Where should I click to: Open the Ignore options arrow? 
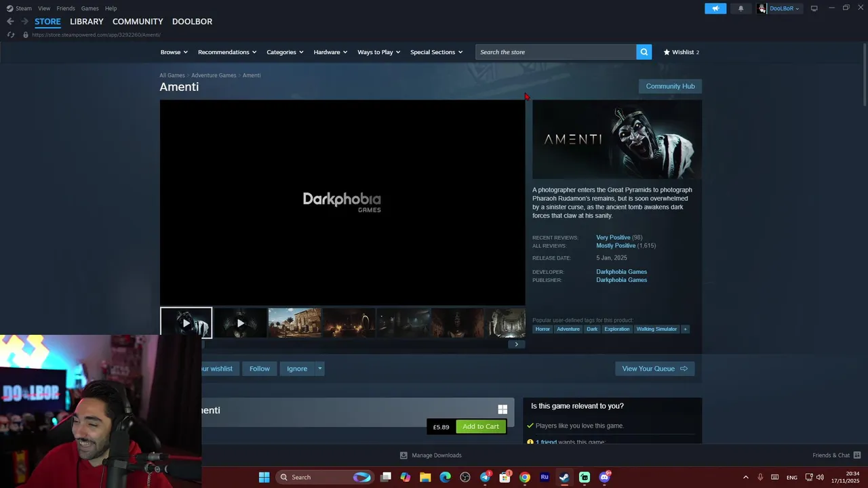coord(319,369)
